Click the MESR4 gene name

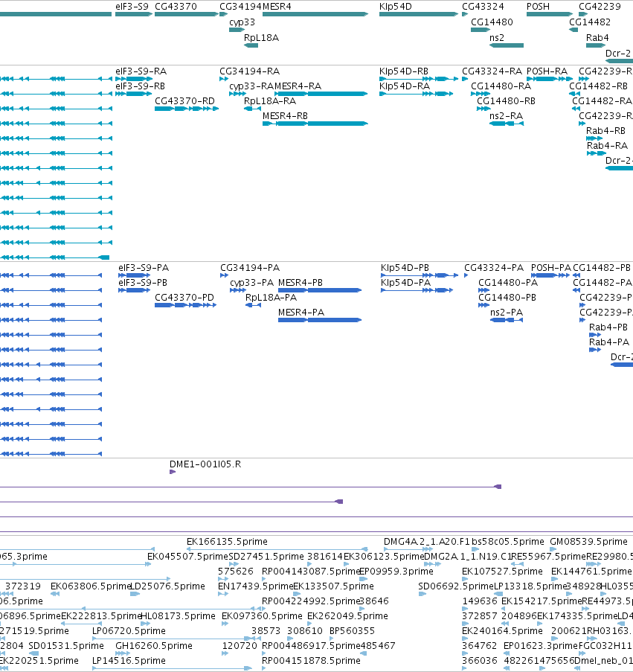[x=277, y=7]
